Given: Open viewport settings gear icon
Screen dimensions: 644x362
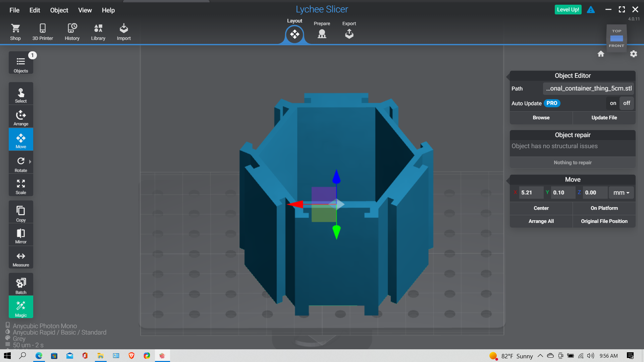Looking at the screenshot, I should click(x=633, y=54).
